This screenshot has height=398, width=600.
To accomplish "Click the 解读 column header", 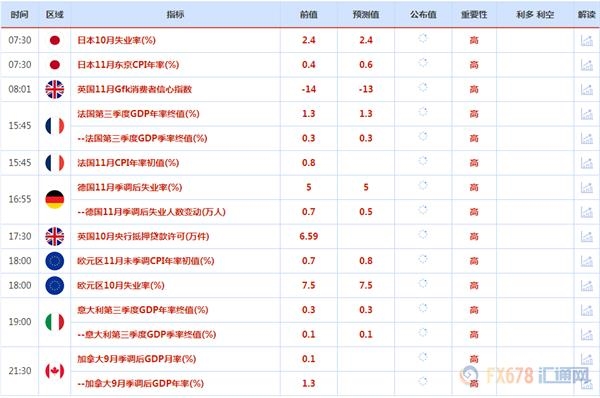I will click(x=587, y=15).
